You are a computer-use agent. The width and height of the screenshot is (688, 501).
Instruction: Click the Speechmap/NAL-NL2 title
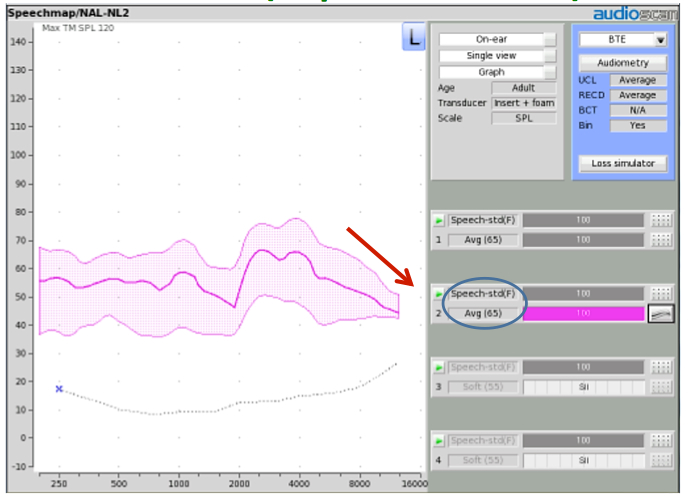coord(68,13)
